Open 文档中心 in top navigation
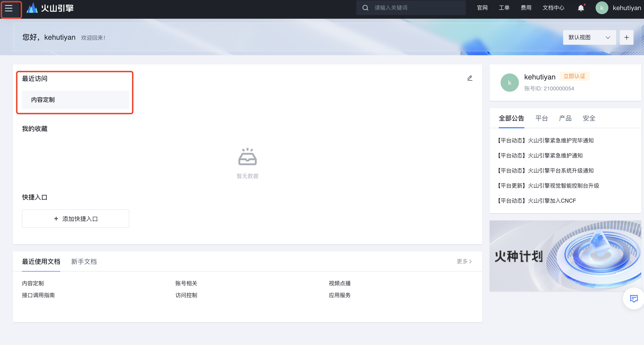Viewport: 644px width, 345px height. pyautogui.click(x=553, y=8)
